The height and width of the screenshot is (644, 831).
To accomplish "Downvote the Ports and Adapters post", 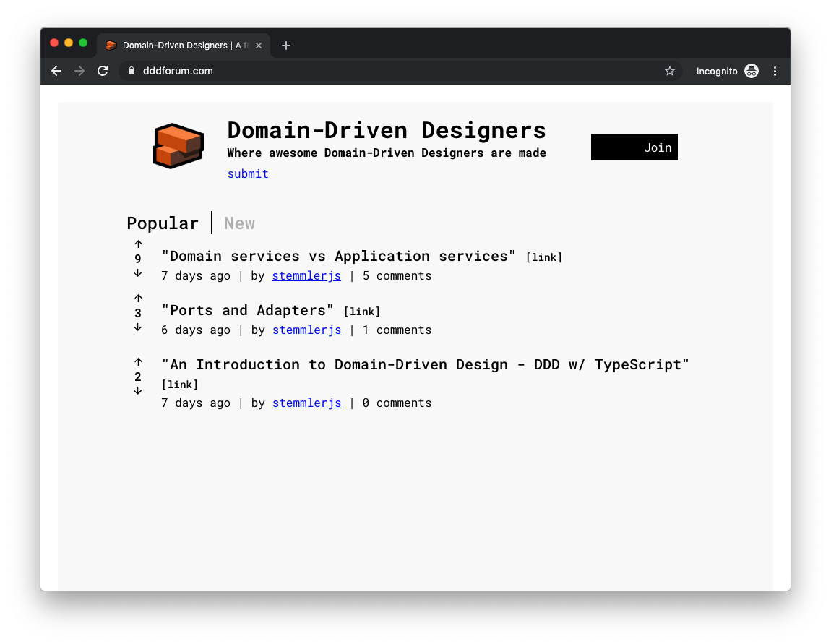I will point(138,327).
